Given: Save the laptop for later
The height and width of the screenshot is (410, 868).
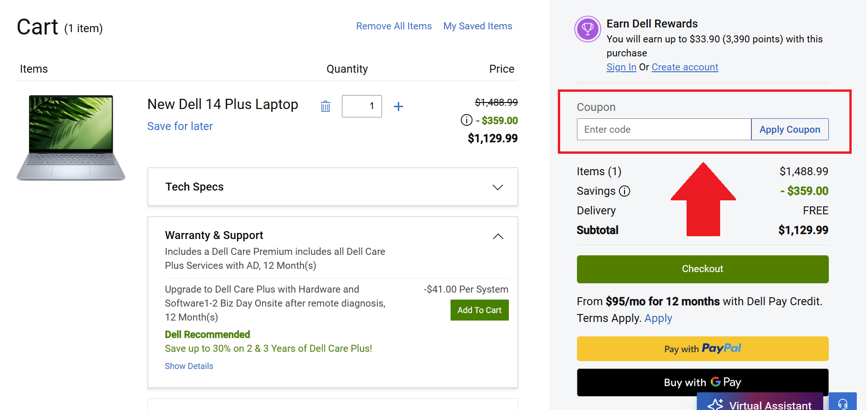Looking at the screenshot, I should point(180,126).
